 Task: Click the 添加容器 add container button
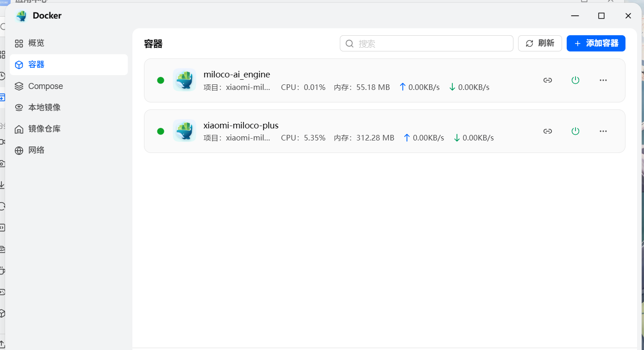596,43
